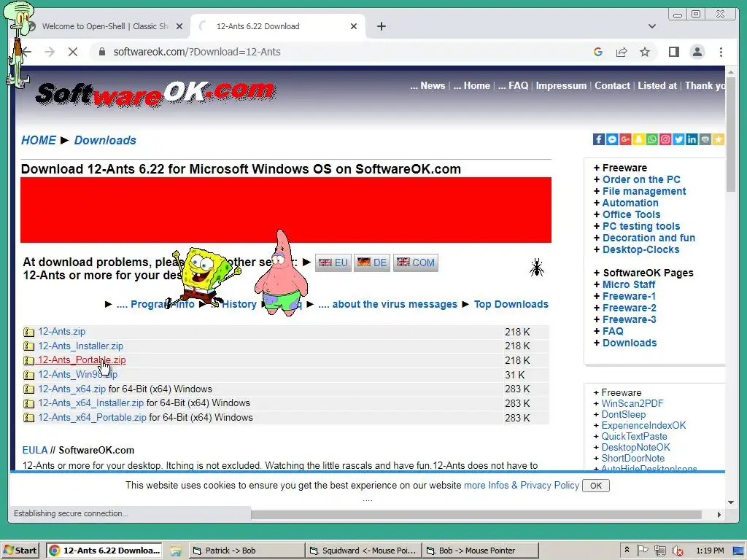
Task: Close the Welcome to Open-Shell tab
Action: click(x=179, y=26)
